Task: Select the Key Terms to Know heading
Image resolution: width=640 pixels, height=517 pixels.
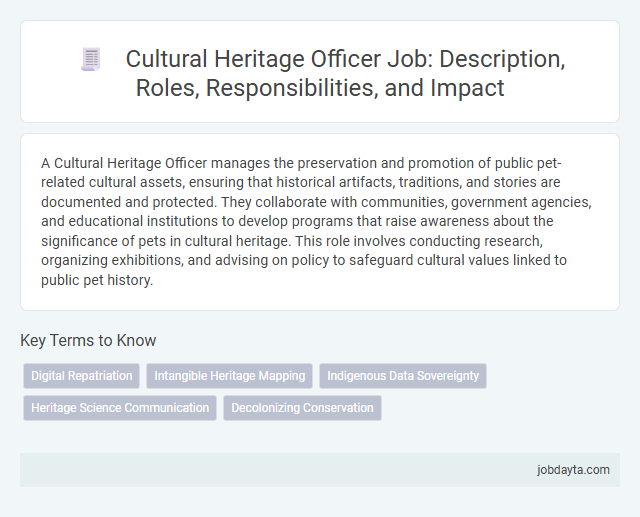Action: tap(88, 340)
